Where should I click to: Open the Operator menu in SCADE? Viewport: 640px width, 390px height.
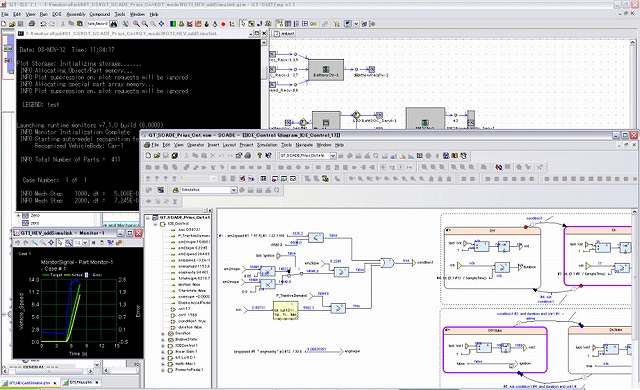click(196, 145)
